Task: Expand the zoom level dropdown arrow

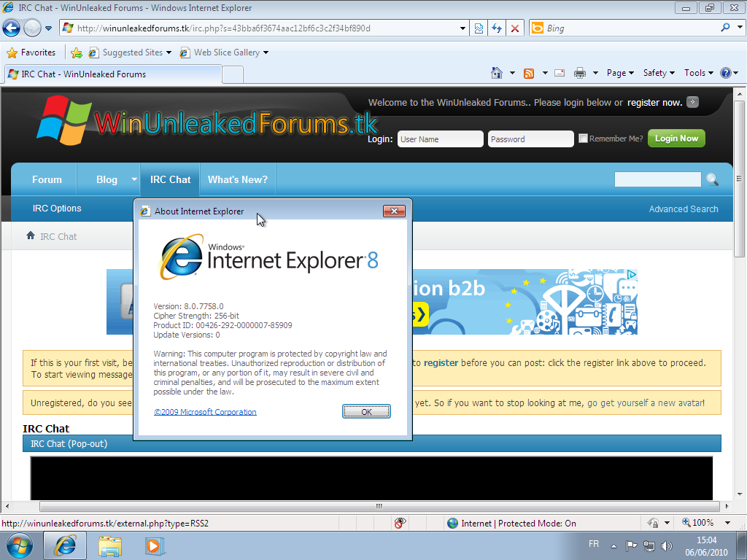Action: click(727, 523)
